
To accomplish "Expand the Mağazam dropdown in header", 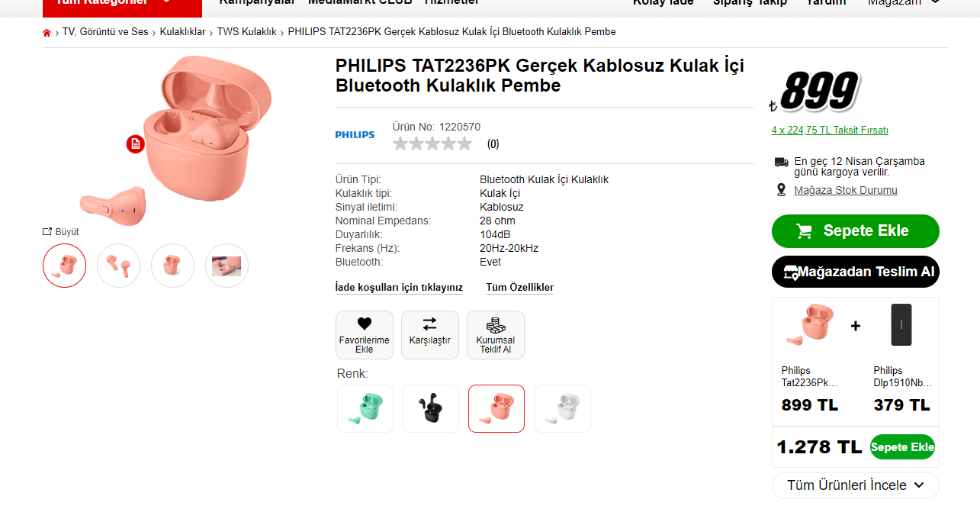I will pyautogui.click(x=904, y=3).
